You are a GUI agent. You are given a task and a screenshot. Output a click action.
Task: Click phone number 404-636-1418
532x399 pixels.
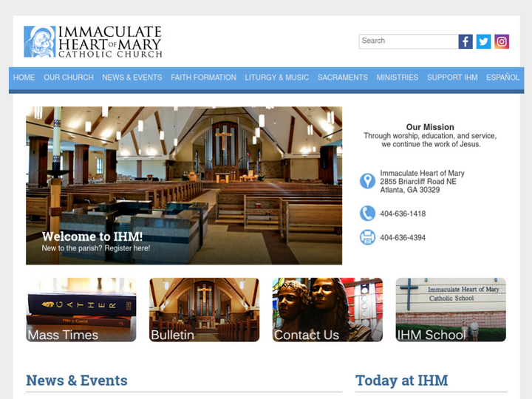pyautogui.click(x=403, y=214)
